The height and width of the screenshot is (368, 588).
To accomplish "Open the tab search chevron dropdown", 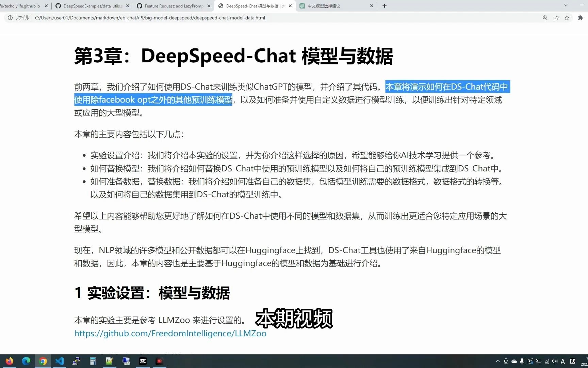I will tap(566, 5).
